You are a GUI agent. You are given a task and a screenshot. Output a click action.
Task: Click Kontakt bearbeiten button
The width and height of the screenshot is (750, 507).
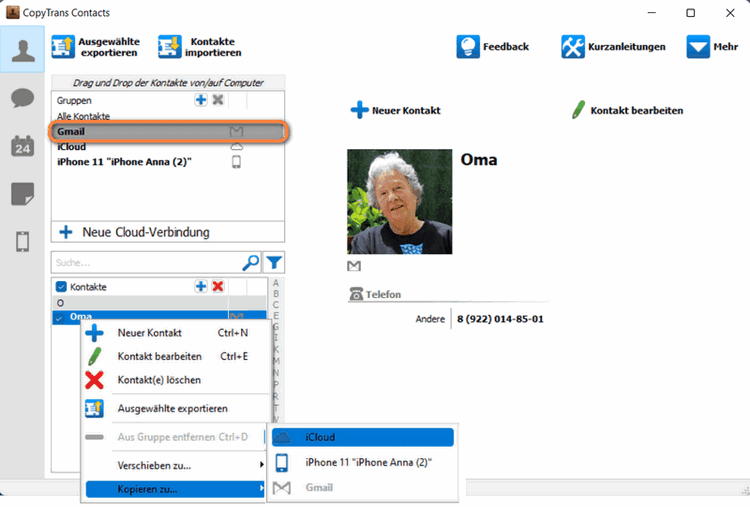(x=628, y=110)
